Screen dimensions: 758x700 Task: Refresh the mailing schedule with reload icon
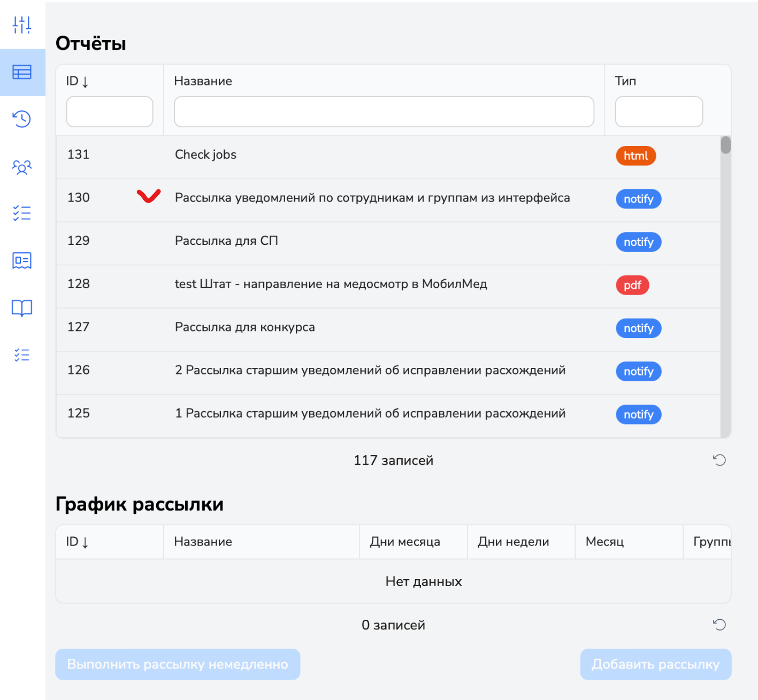tap(719, 625)
